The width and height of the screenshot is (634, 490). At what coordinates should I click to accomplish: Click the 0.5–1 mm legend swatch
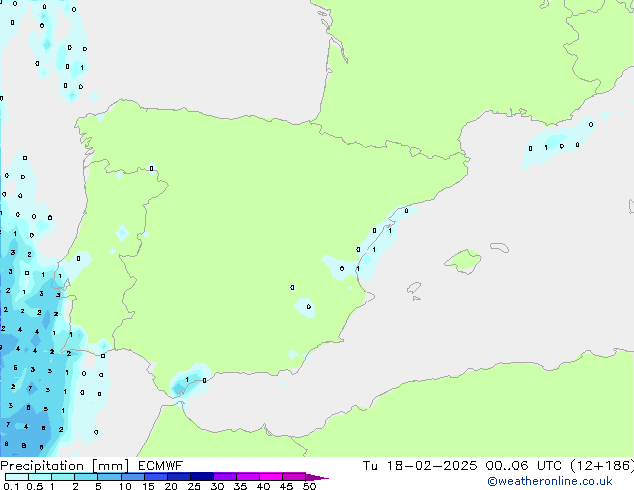[x=40, y=477]
